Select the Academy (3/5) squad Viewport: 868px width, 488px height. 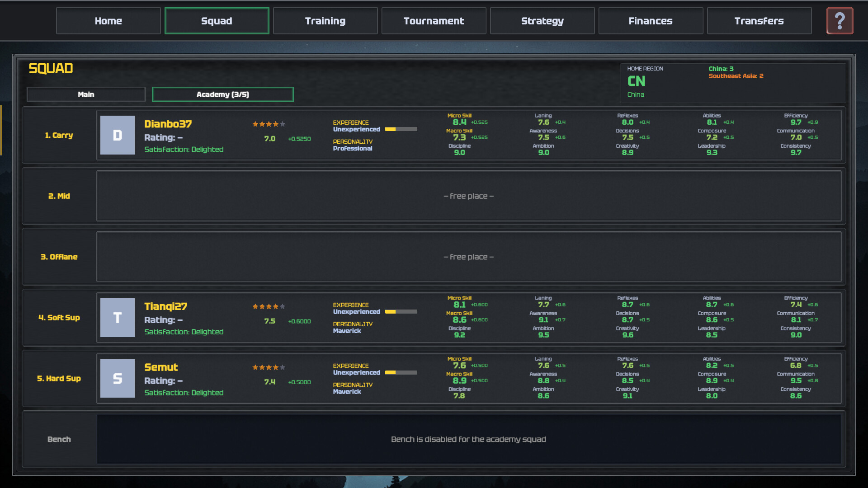point(223,94)
